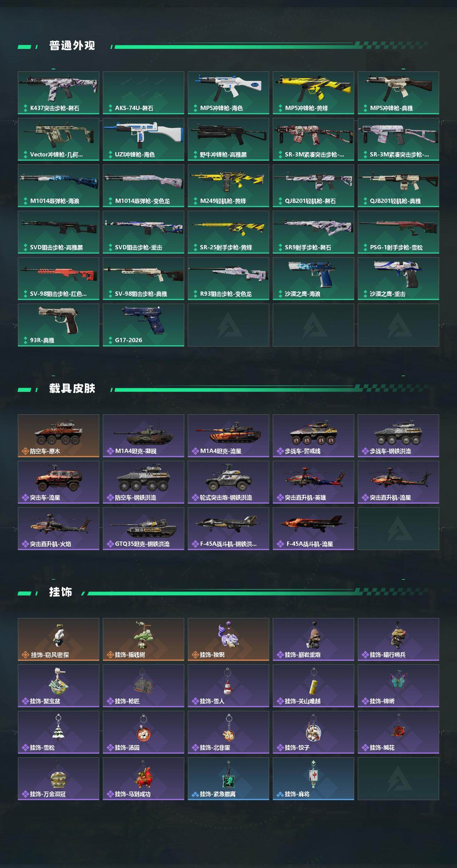Choose the F-45A战斗机-流星 jet icon
457x868 pixels.
tap(313, 529)
